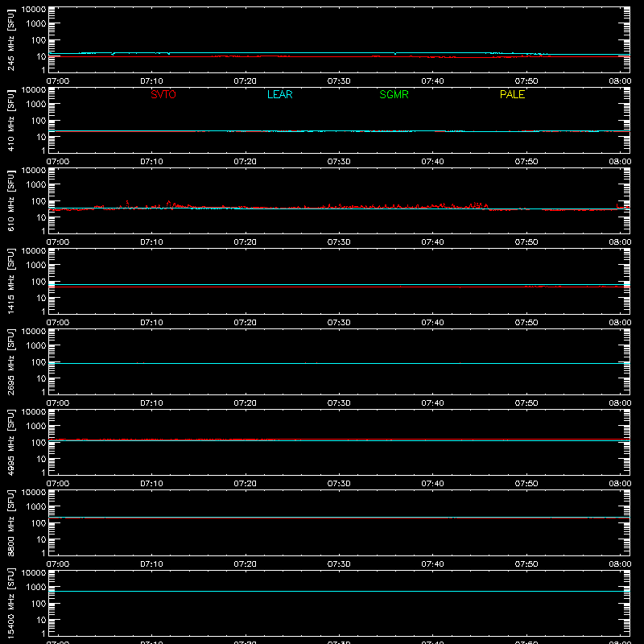Click 07:20 under the 610 MHz panel

[x=246, y=242]
